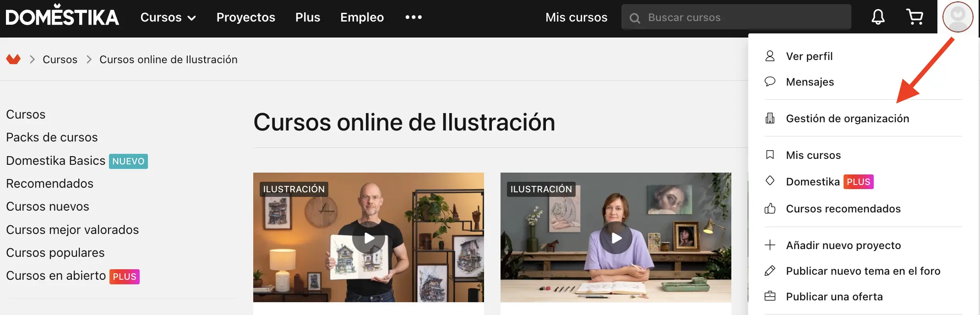The width and height of the screenshot is (980, 315).
Task: Click the thumbs-up icon for Cursos recomendados
Action: coord(770,209)
